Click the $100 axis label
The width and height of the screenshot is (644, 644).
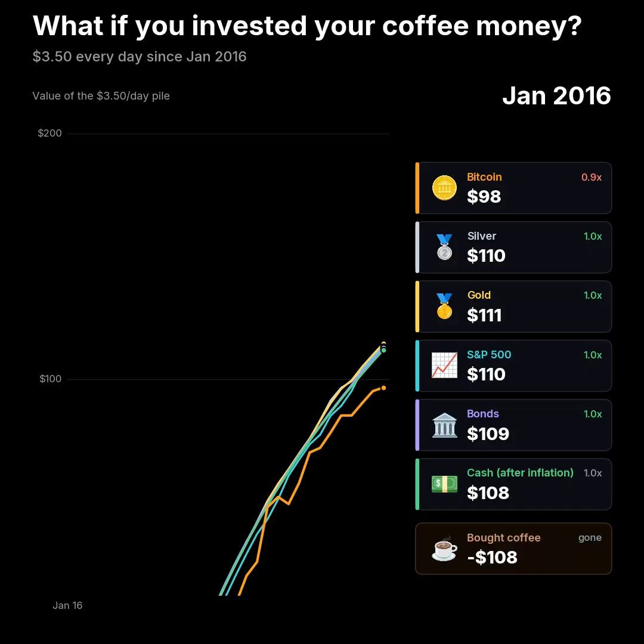pyautogui.click(x=50, y=379)
